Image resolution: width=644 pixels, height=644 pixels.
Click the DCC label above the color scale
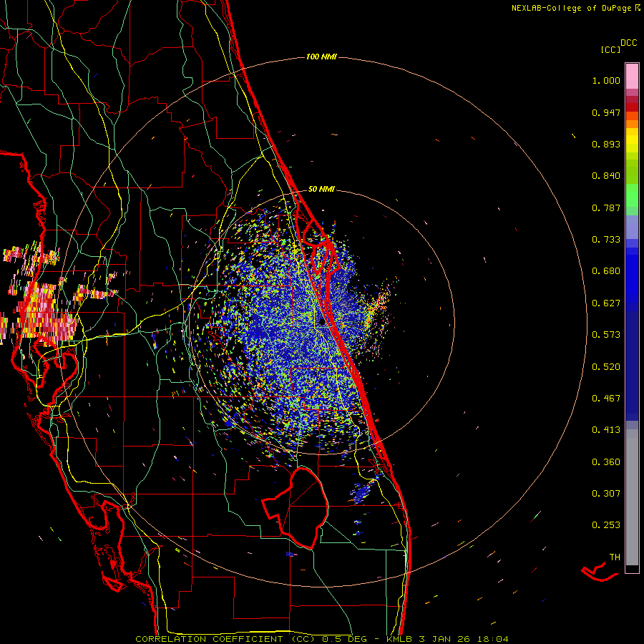(629, 43)
